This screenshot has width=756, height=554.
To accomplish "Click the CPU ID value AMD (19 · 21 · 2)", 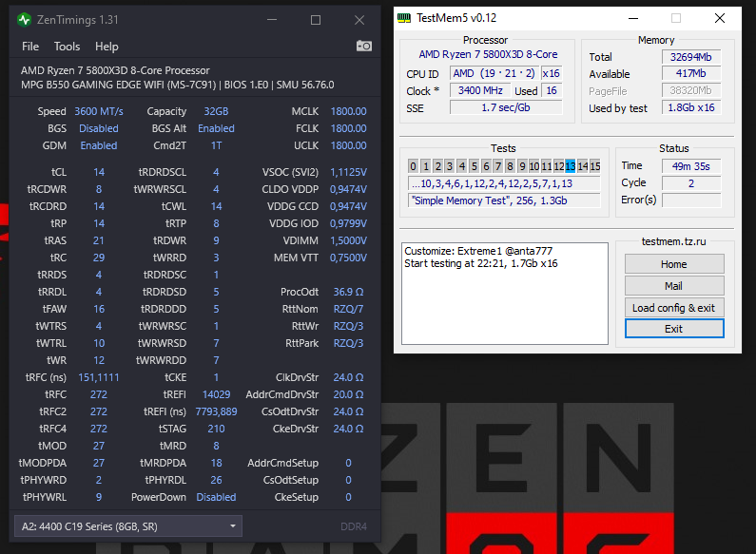I will tap(494, 73).
